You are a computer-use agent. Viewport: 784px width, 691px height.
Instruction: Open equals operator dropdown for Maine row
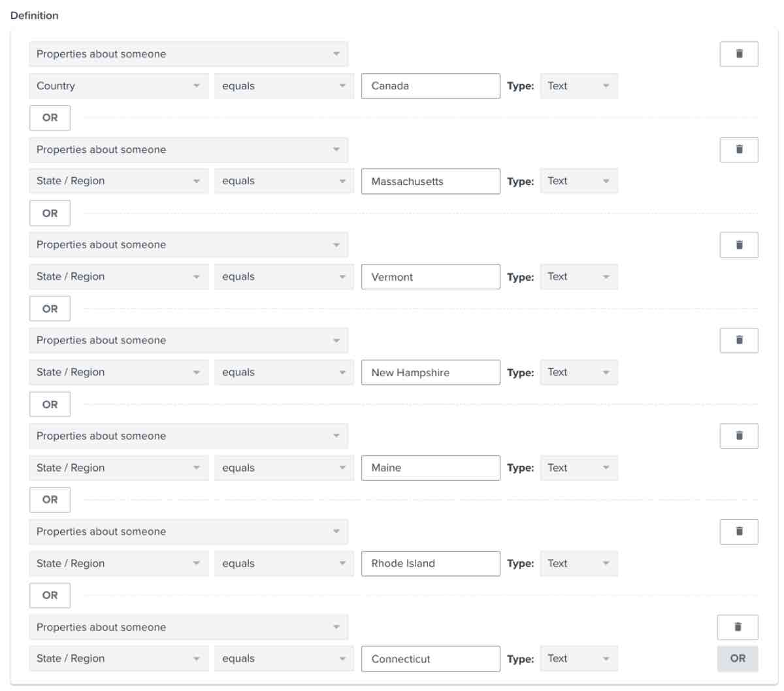click(284, 468)
